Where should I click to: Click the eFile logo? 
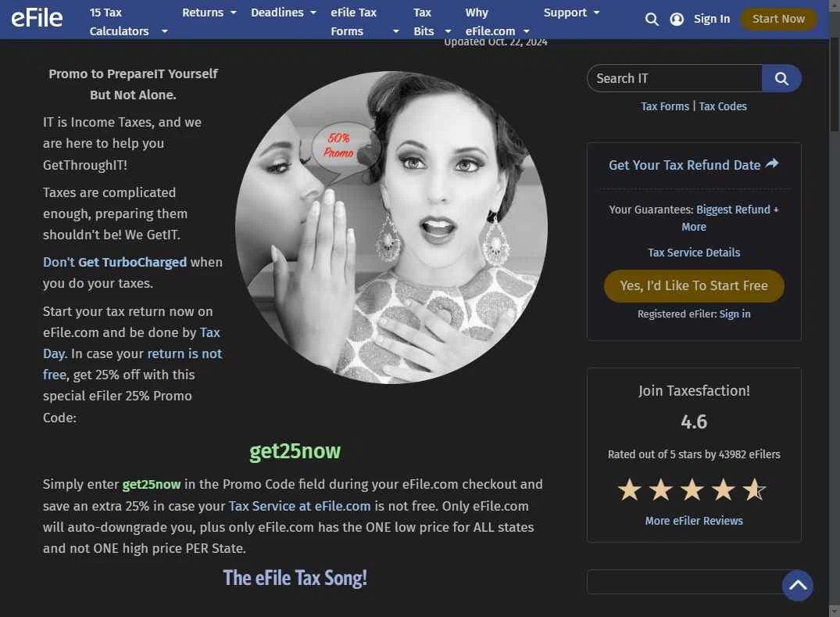[x=37, y=18]
